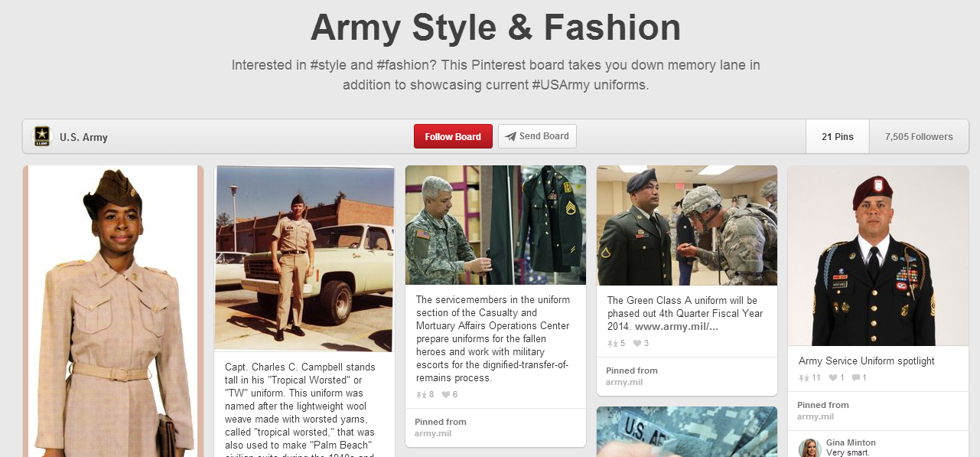This screenshot has height=457, width=980.
Task: Click repin icon on Army Service Uniform spotlight pin
Action: [803, 378]
